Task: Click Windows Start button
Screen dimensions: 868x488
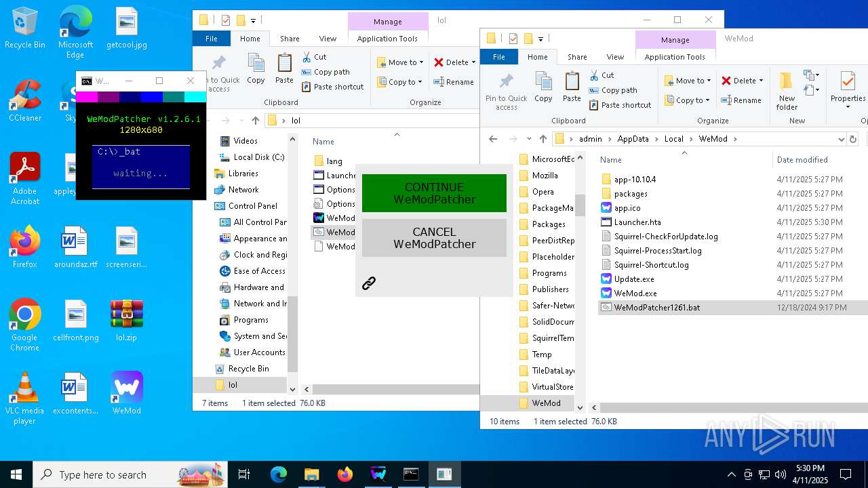Action: point(16,474)
